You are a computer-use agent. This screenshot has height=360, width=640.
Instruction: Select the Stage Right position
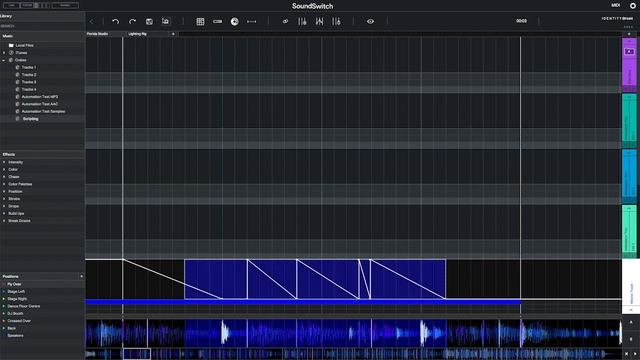coord(17,299)
